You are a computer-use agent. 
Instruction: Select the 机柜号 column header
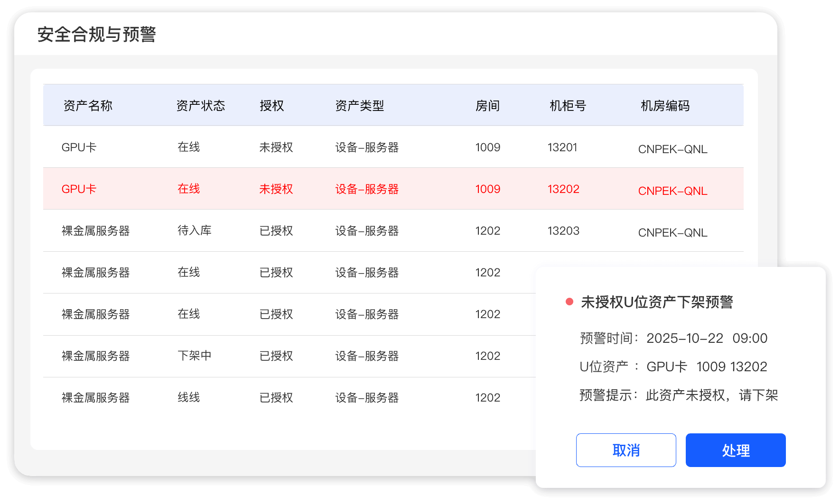click(568, 105)
